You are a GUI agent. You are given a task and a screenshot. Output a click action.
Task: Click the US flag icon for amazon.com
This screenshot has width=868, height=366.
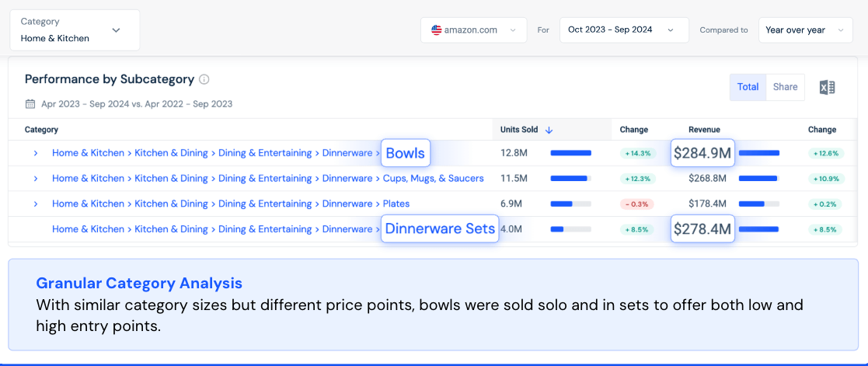(x=436, y=30)
